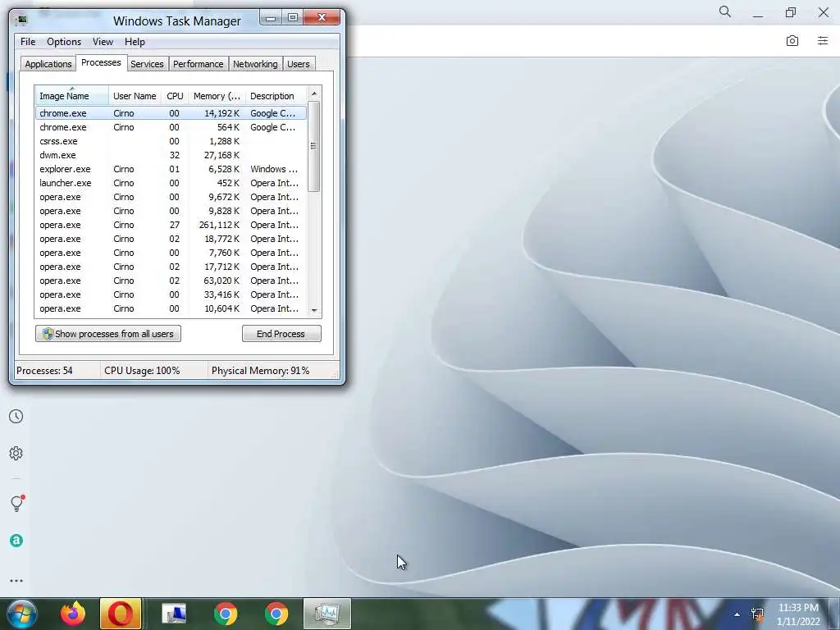Open the Help menu
The height and width of the screenshot is (630, 840).
click(135, 42)
